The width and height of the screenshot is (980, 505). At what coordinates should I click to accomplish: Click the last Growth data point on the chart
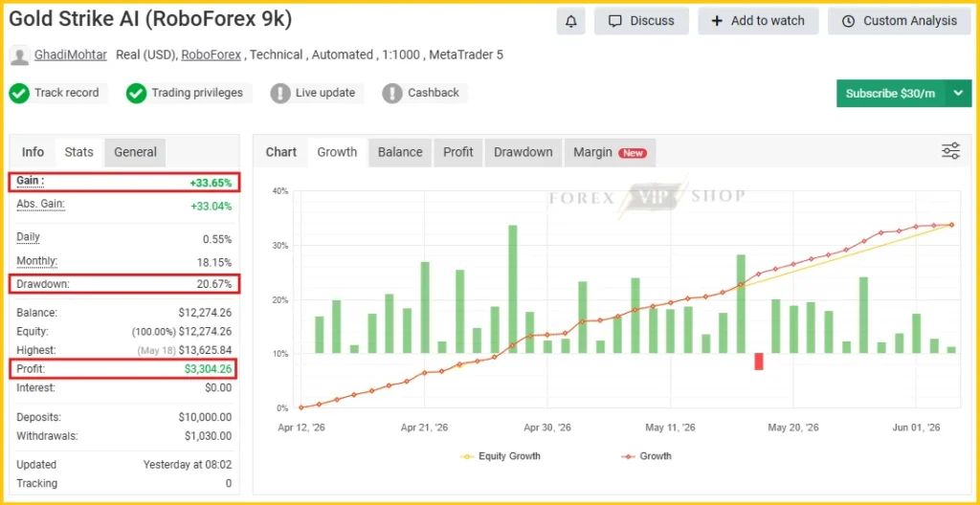click(952, 225)
